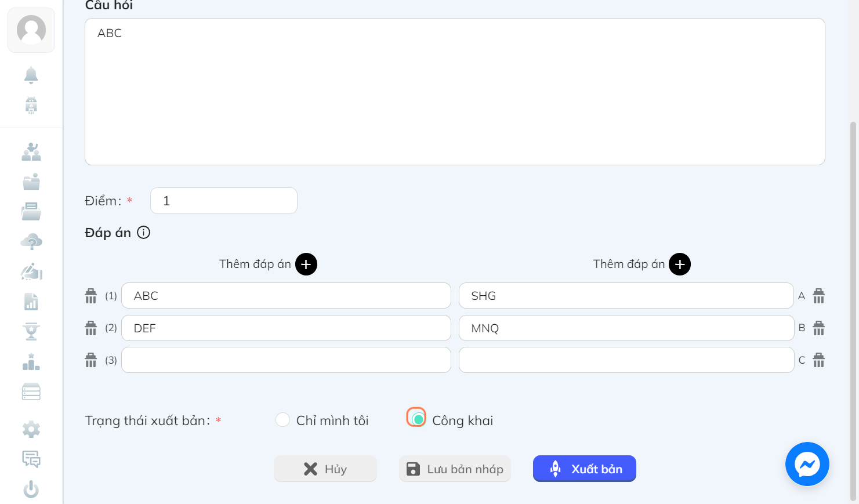Click the answer field containing ABC
859x504 pixels.
286,296
